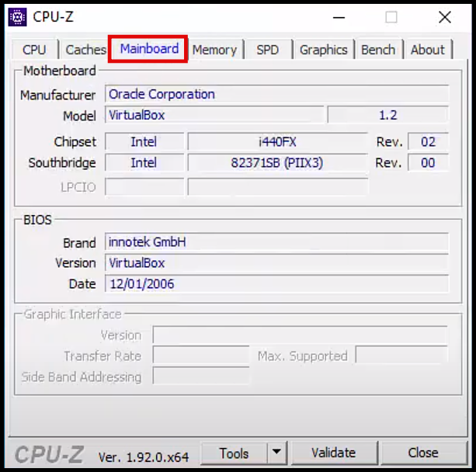The height and width of the screenshot is (472, 476).
Task: Click the chipset Rev. 02 value
Action: [x=428, y=142]
